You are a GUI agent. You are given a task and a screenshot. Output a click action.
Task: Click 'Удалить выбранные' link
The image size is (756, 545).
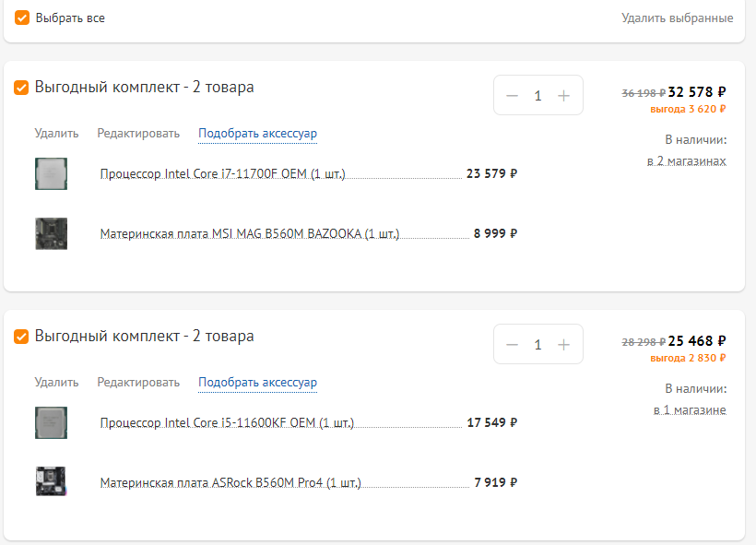coord(677,18)
